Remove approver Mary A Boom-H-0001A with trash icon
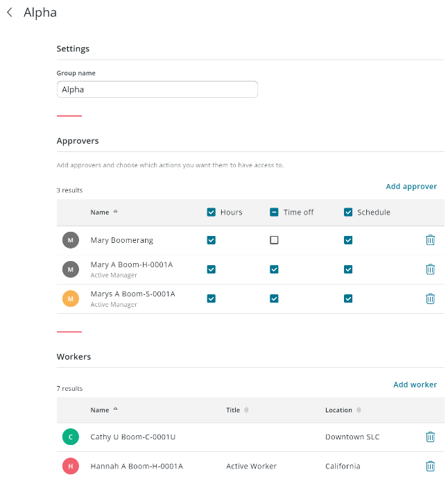 (430, 269)
